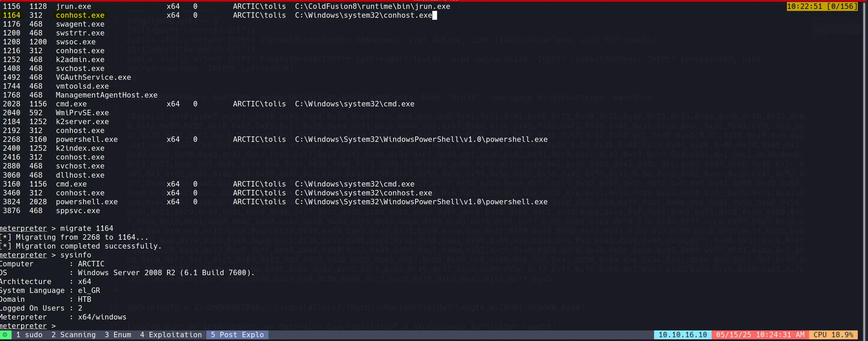The image size is (868, 341).
Task: Click the 10.10.16.10 IP address segment
Action: [x=682, y=335]
